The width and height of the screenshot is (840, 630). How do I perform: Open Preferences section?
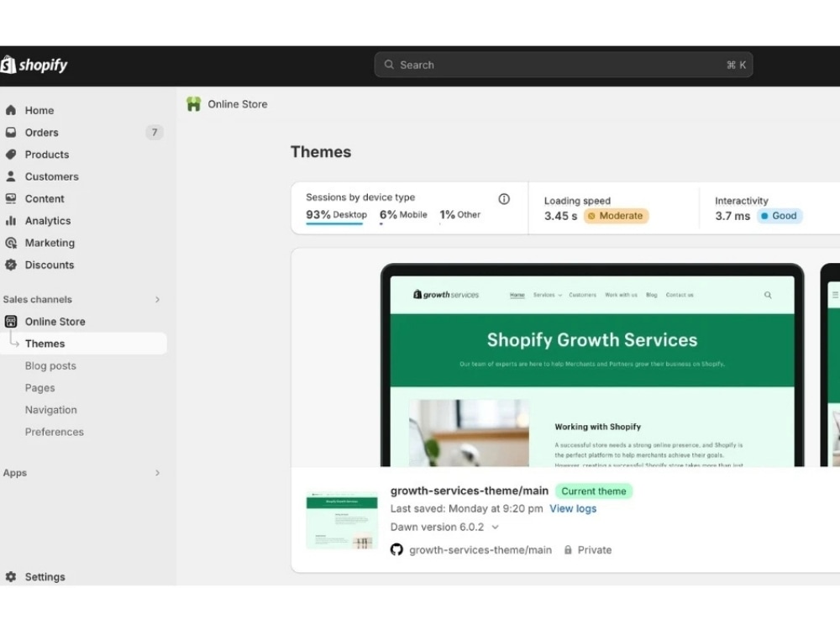coord(54,432)
